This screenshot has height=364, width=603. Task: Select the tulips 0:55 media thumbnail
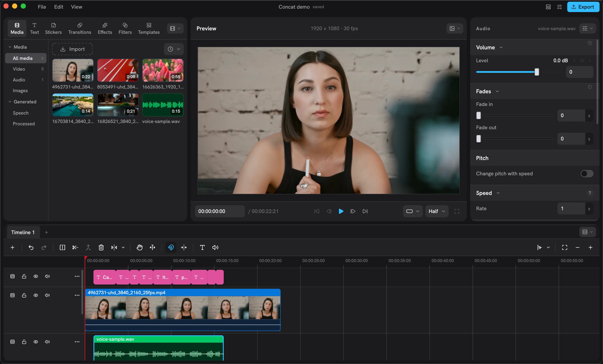(163, 70)
